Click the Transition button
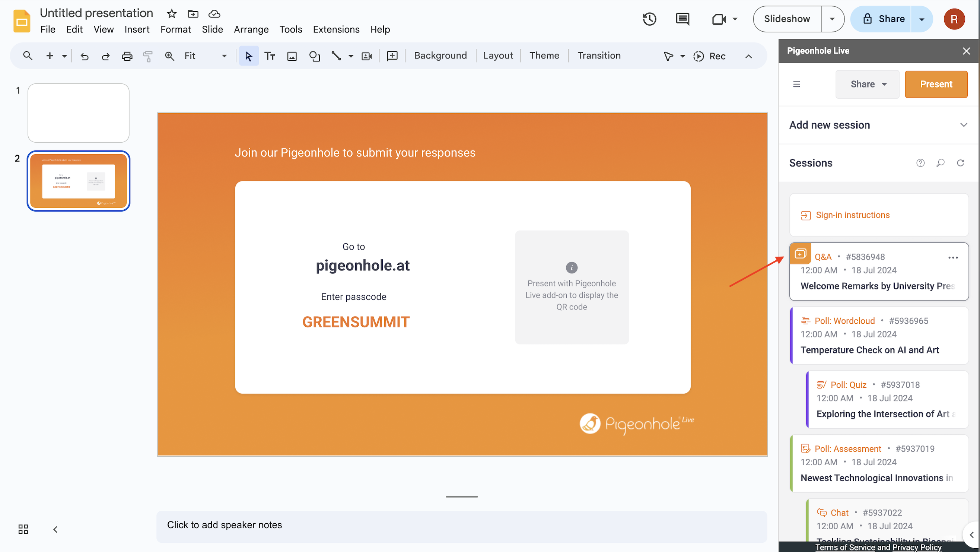This screenshot has height=552, width=980. [x=599, y=55]
